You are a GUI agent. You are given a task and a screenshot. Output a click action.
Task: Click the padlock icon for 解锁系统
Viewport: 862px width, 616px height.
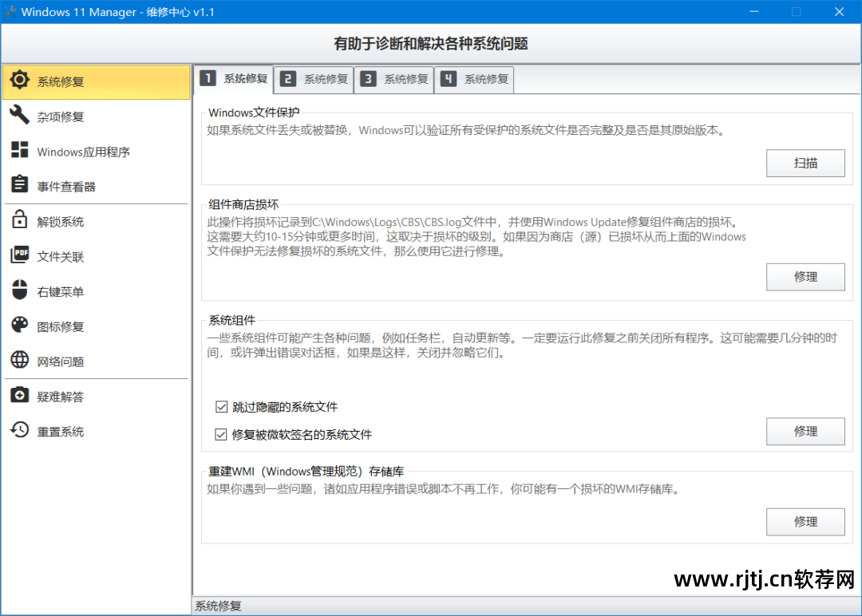point(19,219)
